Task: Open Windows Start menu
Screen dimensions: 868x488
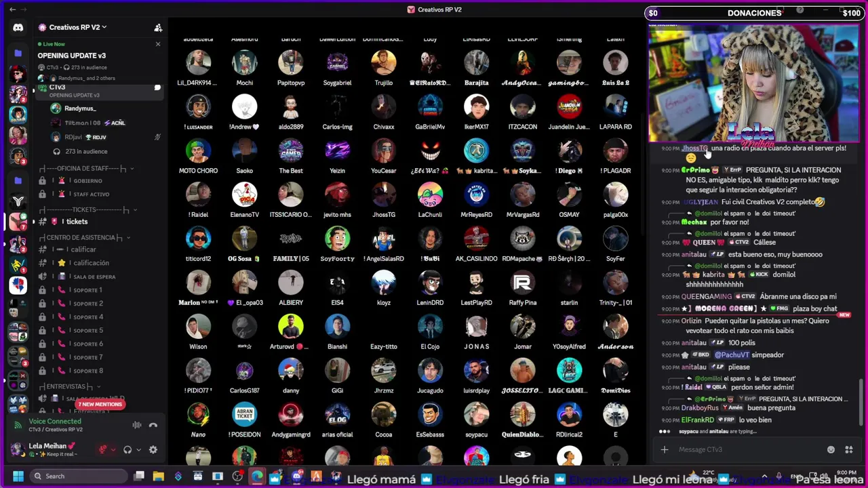Action: [18, 476]
